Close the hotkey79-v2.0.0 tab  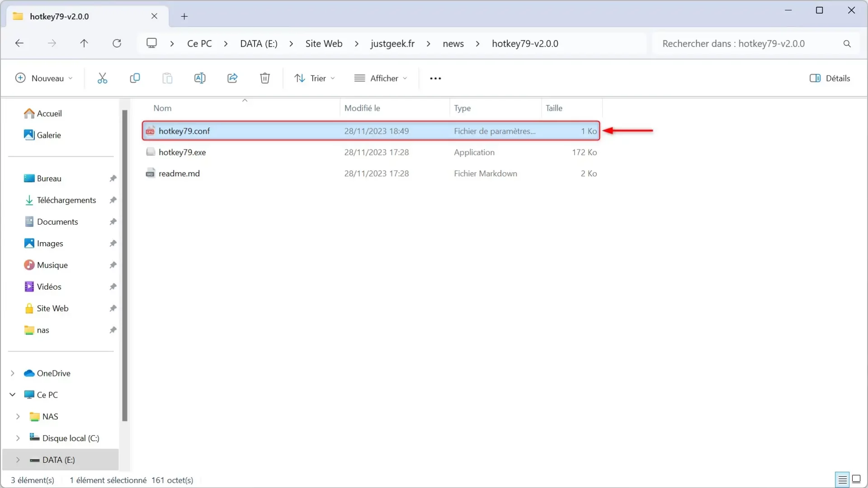[x=154, y=16]
